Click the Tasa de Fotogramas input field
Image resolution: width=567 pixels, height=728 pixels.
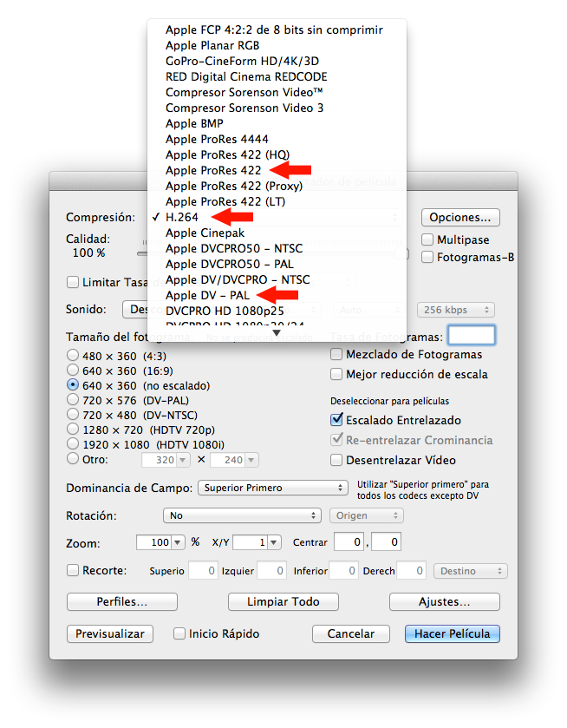tap(471, 336)
